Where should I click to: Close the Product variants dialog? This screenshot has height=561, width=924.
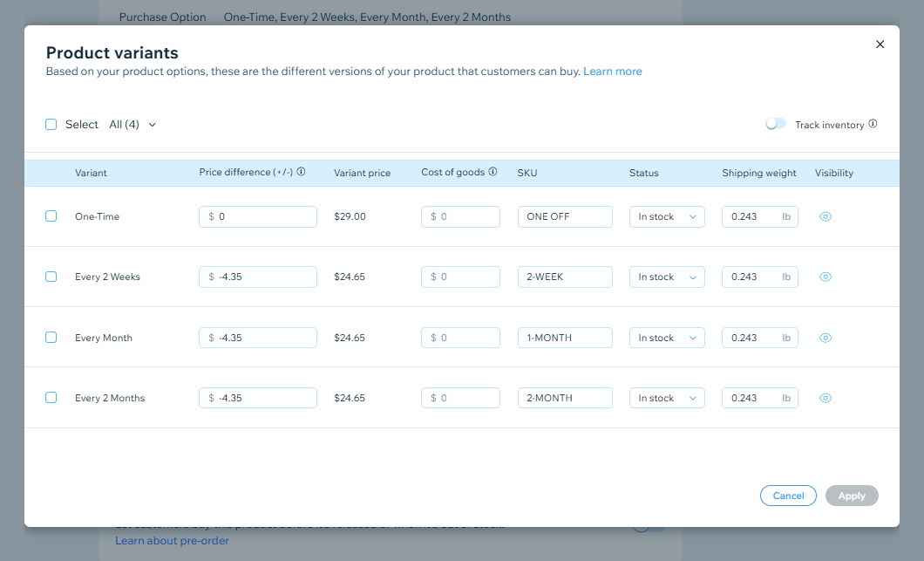880,44
